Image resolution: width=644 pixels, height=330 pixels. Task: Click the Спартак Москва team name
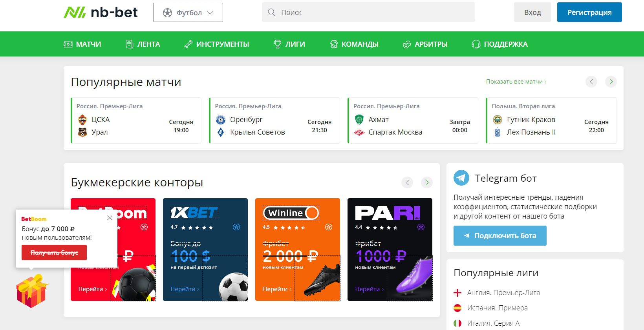point(395,132)
